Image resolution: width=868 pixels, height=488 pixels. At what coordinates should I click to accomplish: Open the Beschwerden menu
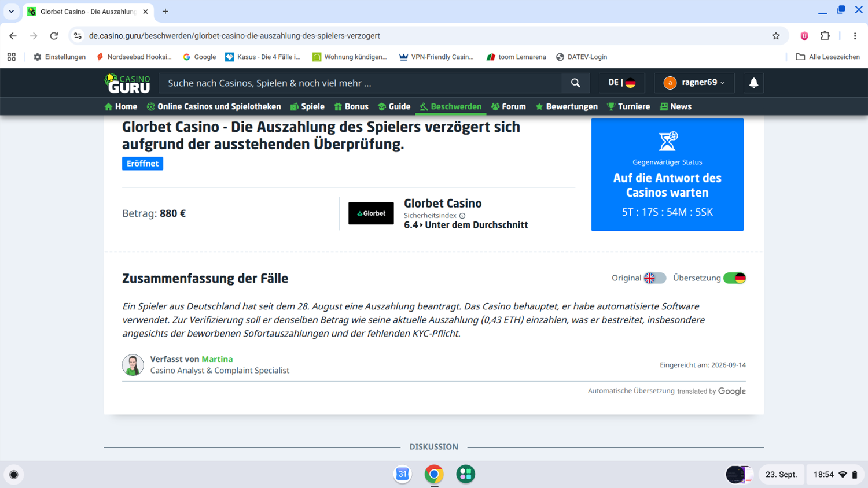451,106
